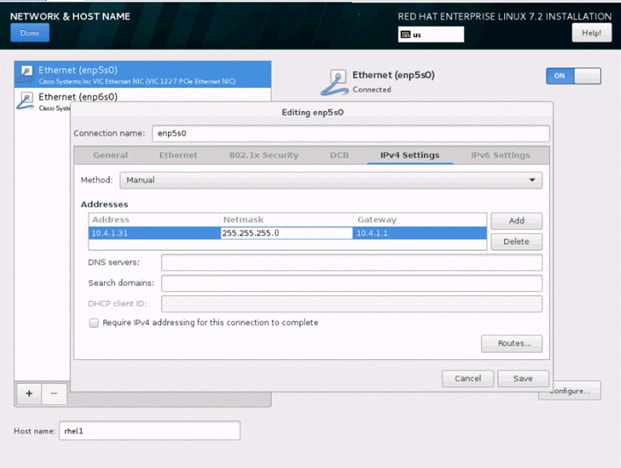
Task: Open the 802.1x Security tab
Action: pos(264,155)
